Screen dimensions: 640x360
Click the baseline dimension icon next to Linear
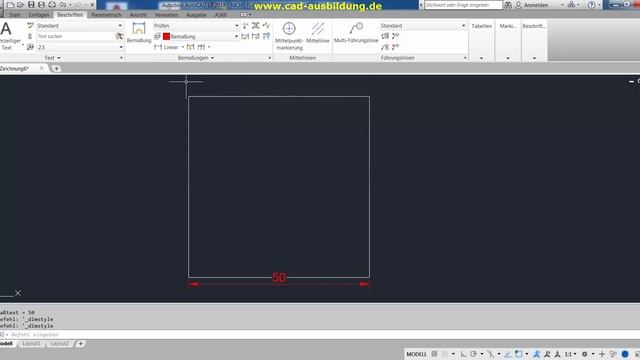tap(191, 47)
